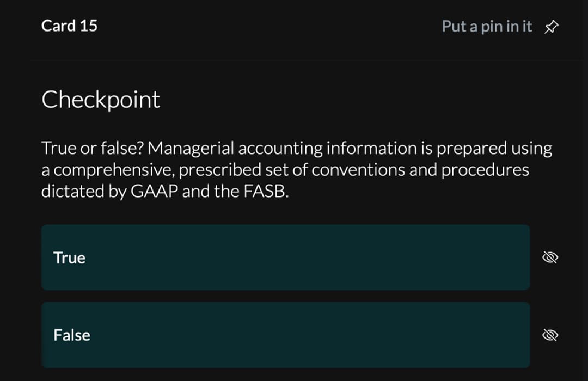This screenshot has width=588, height=381.
Task: Select True as the answer
Action: point(285,257)
